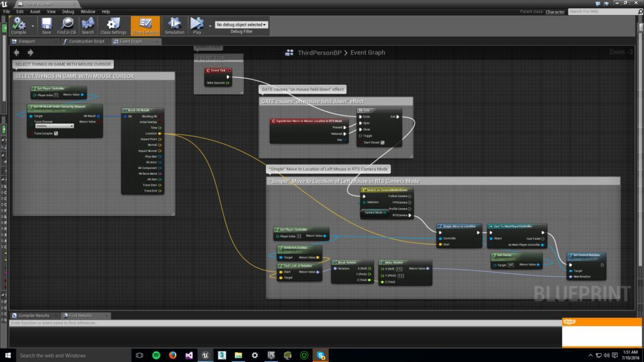
Task: Click the Event Tick node header
Action: click(218, 70)
